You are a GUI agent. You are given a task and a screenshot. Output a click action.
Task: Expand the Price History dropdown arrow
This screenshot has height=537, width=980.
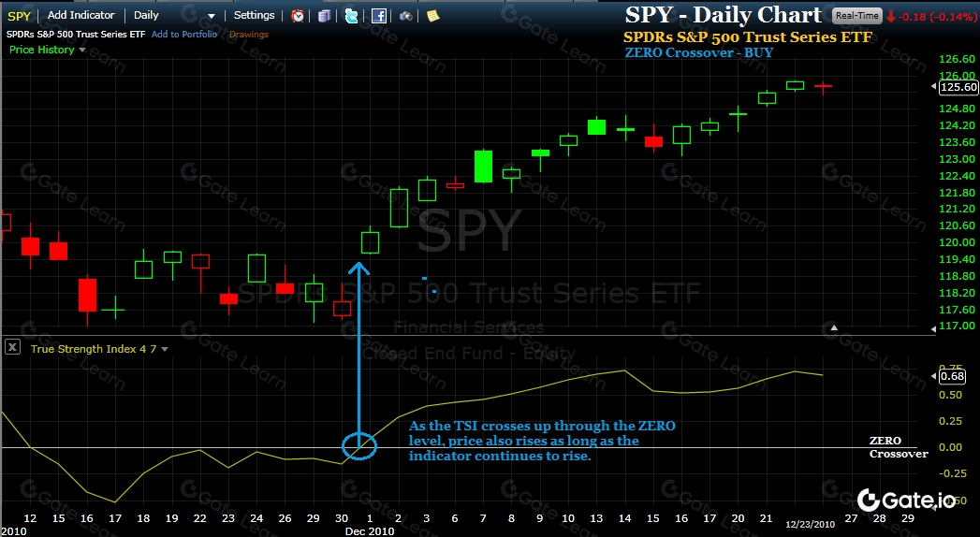tap(81, 50)
